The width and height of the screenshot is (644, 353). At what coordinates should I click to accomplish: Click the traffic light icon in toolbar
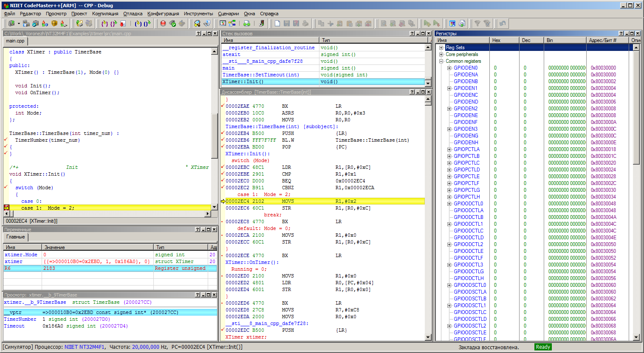pos(261,24)
